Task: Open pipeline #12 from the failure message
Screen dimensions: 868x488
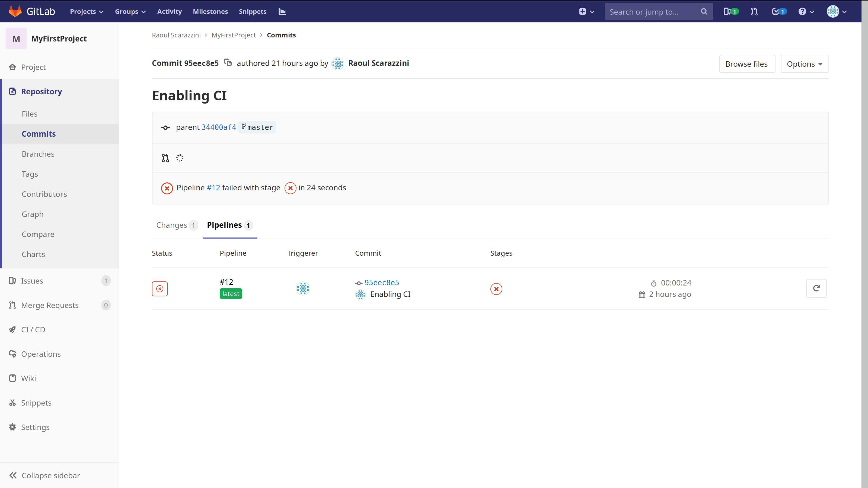Action: click(213, 188)
